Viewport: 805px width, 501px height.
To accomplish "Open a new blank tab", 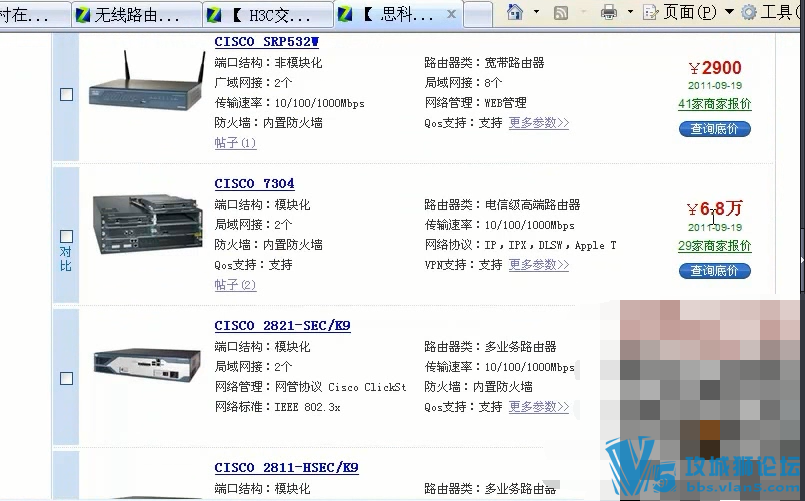I will point(477,14).
